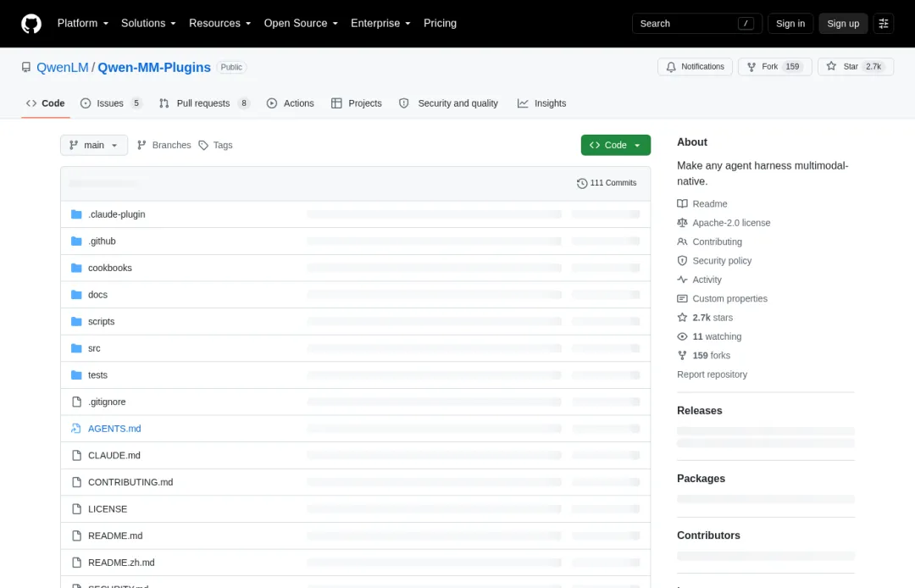
Task: Open the 2.7k stars link
Action: pyautogui.click(x=713, y=318)
